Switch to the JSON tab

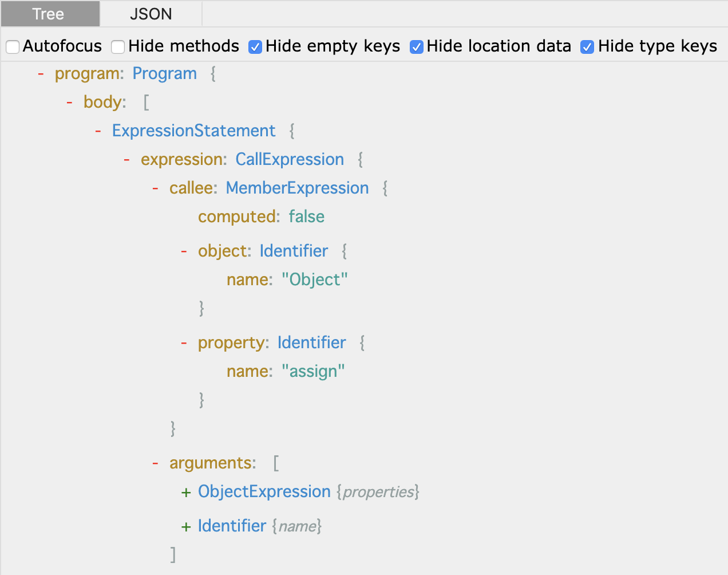coord(151,14)
